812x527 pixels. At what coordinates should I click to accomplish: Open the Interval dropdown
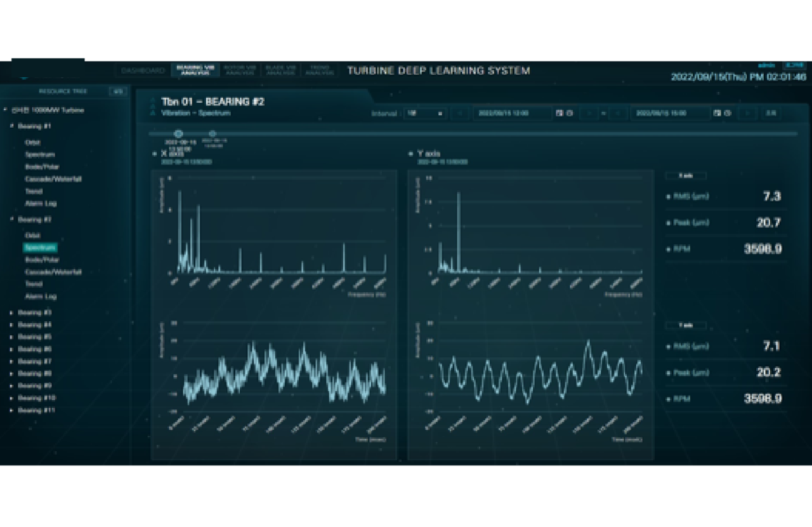coord(424,113)
